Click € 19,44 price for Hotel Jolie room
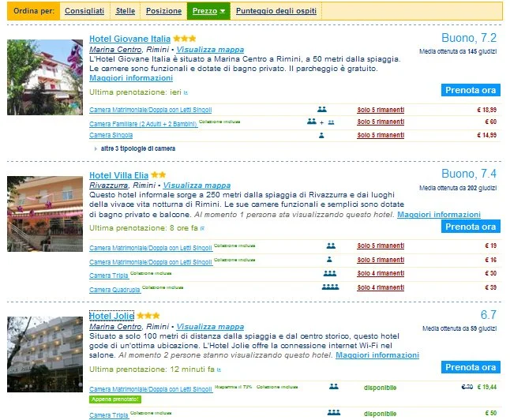Image resolution: width=510 pixels, height=420 pixels. [487, 387]
